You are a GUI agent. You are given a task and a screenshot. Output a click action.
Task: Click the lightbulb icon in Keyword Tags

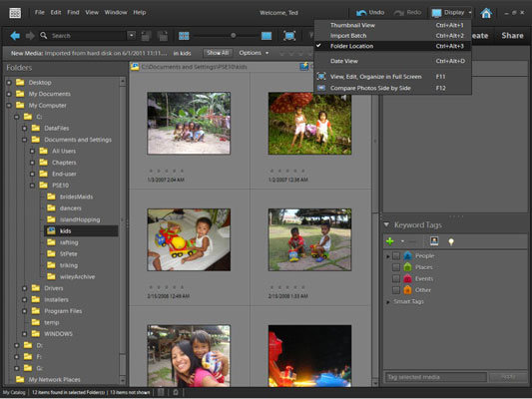(451, 241)
